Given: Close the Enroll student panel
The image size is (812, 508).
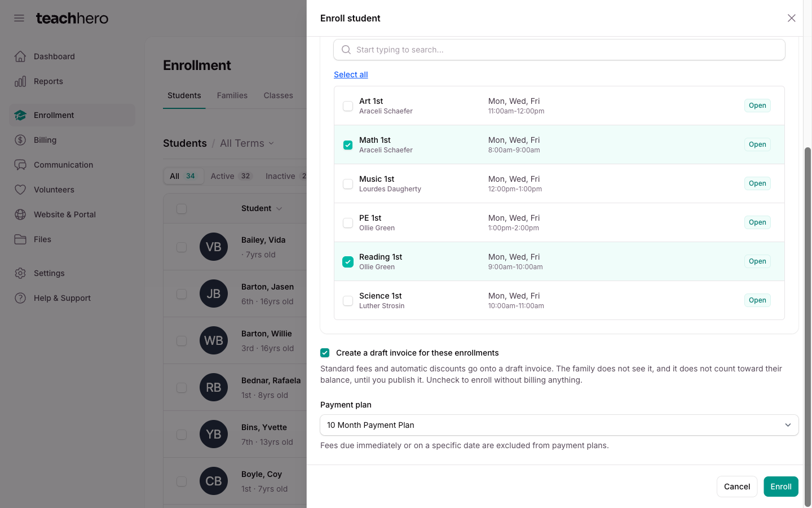Looking at the screenshot, I should pos(792,18).
